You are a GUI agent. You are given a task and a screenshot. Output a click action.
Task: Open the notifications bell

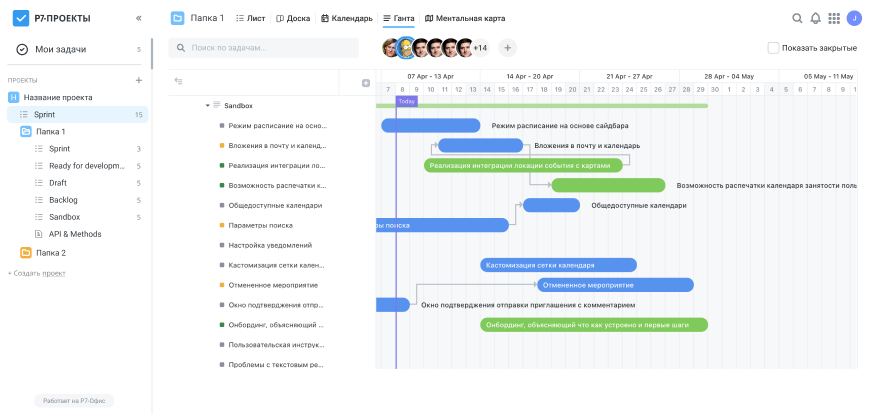pos(815,18)
